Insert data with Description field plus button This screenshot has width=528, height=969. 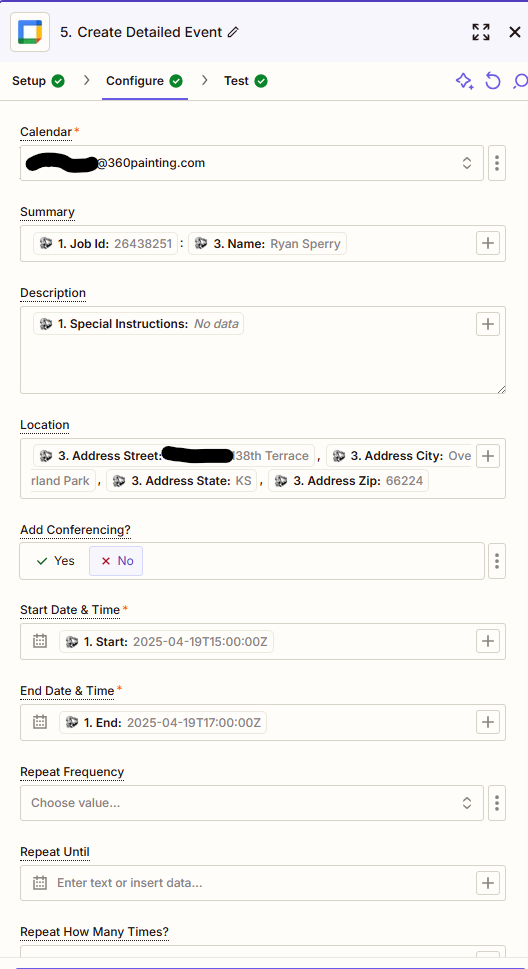[488, 324]
